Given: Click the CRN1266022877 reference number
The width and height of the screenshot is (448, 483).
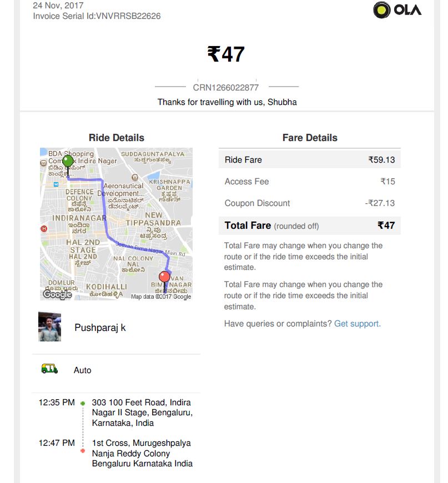Looking at the screenshot, I should click(226, 87).
